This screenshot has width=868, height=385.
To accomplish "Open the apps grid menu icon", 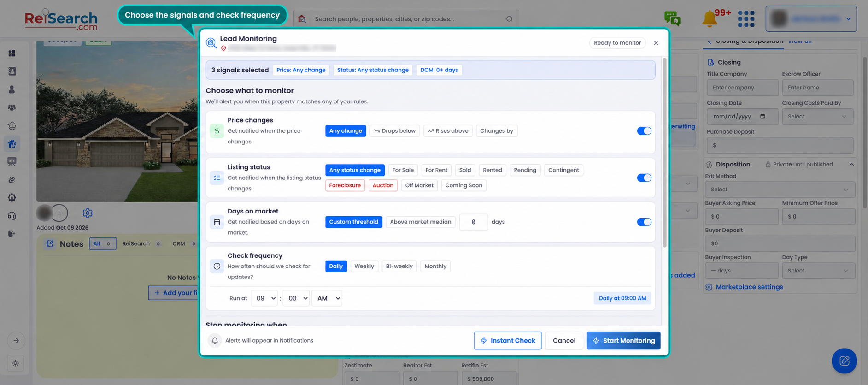I will tap(746, 19).
